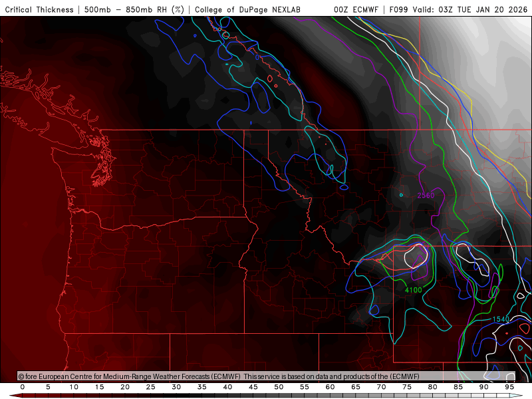
Task: Click the color scale label "35"
Action: 202,387
